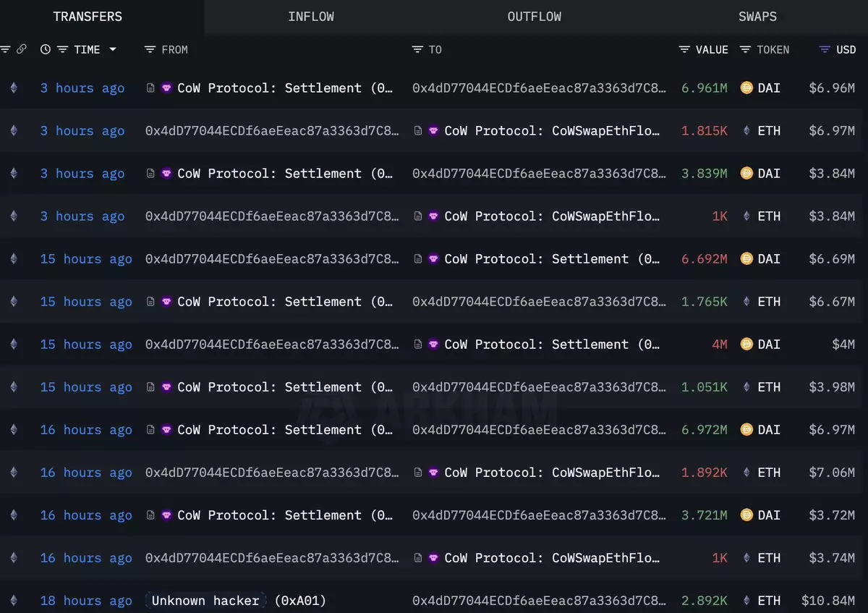Open the TOKEN column filter icon
This screenshot has height=613, width=868.
point(745,49)
